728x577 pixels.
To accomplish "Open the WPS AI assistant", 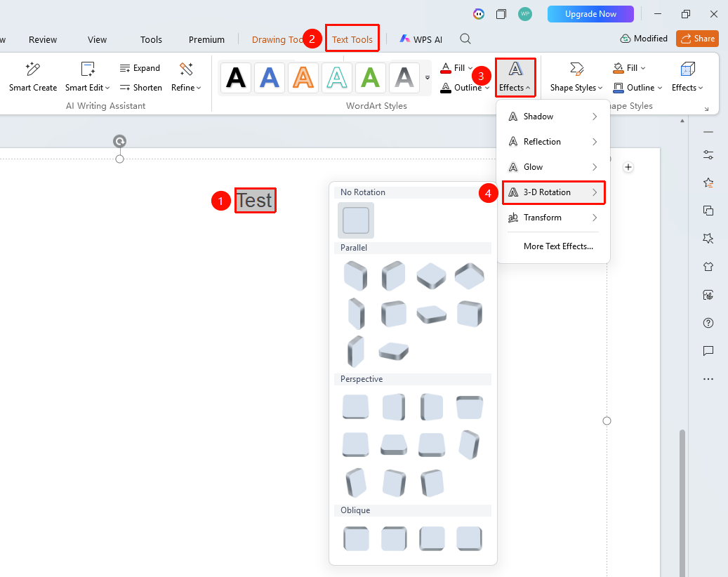I will 421,39.
